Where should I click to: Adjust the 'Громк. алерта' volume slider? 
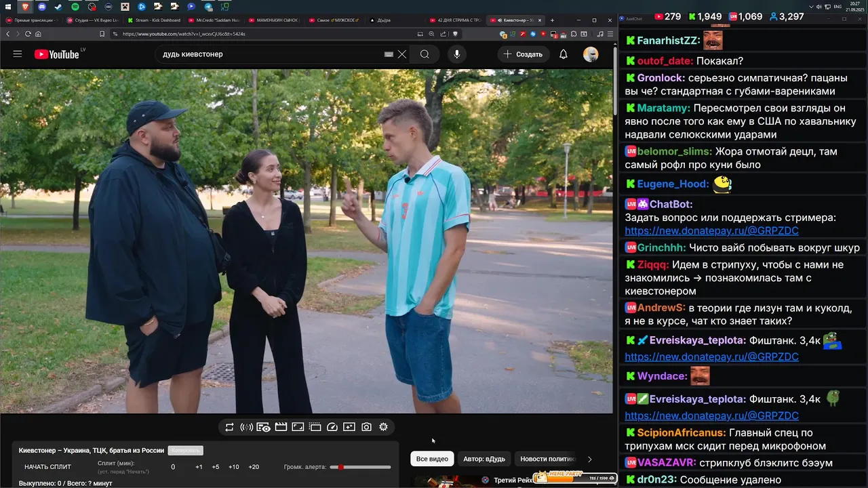click(361, 467)
